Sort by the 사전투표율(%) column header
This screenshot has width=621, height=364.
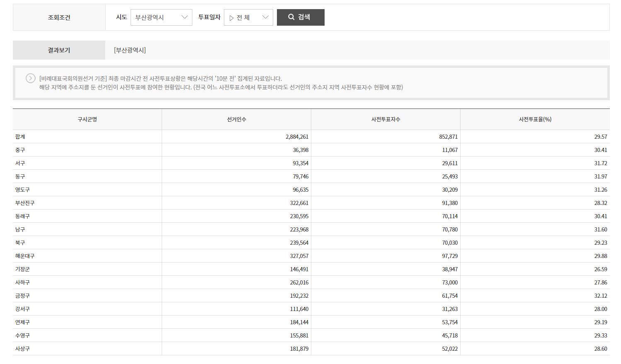tap(535, 119)
